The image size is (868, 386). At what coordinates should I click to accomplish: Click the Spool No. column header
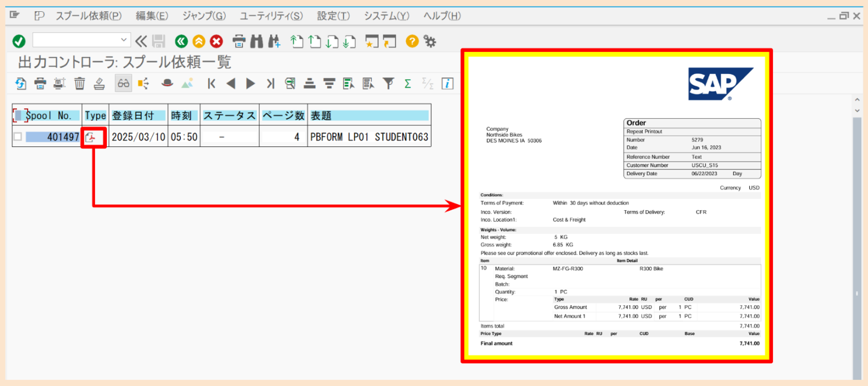point(50,115)
